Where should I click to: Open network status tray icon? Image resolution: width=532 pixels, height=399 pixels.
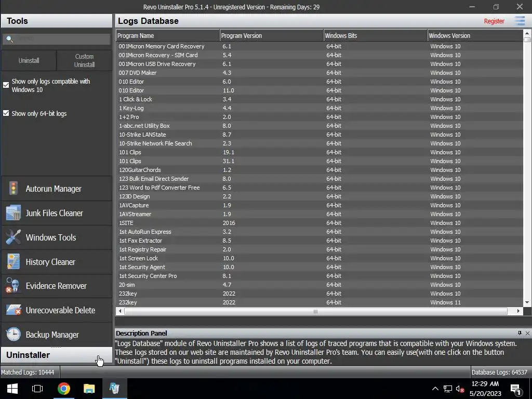coord(448,389)
